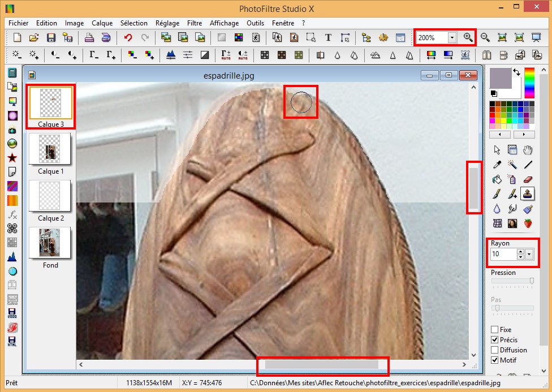552x392 pixels.
Task: Open the Calque menu
Action: click(x=102, y=23)
